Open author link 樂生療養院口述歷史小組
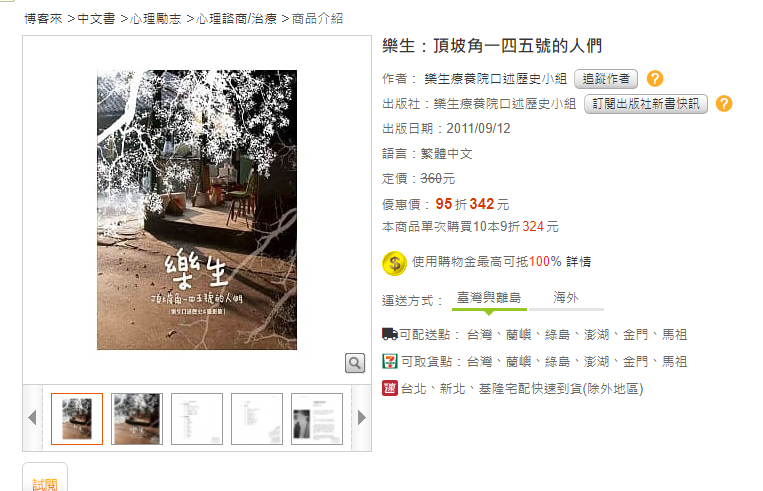 (495, 79)
